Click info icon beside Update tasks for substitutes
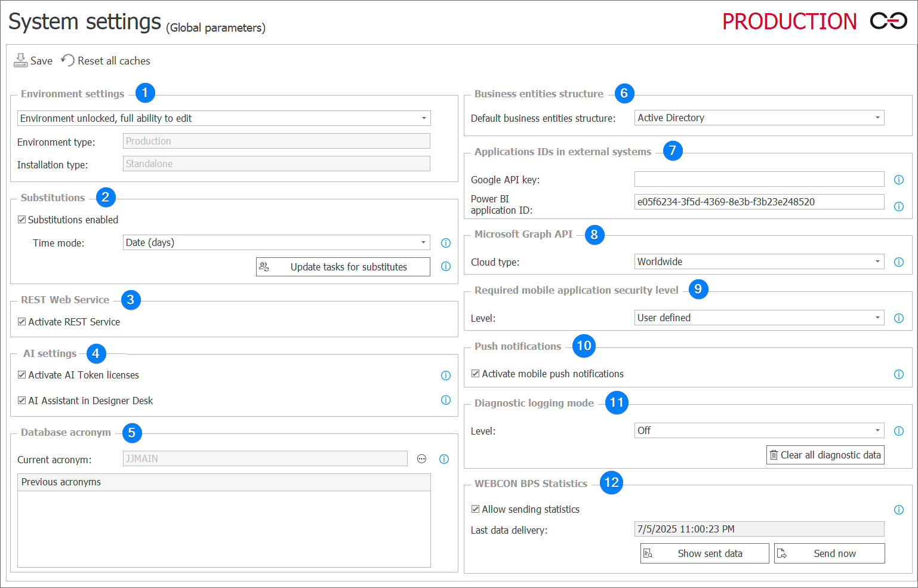 click(x=445, y=266)
